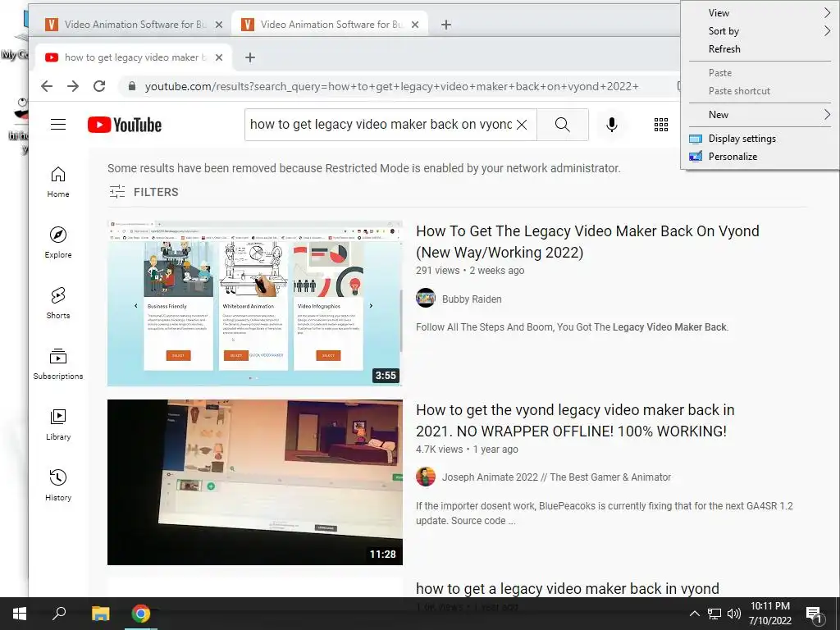The height and width of the screenshot is (630, 840).
Task: Choose Personalize in context menu
Action: coord(760,157)
